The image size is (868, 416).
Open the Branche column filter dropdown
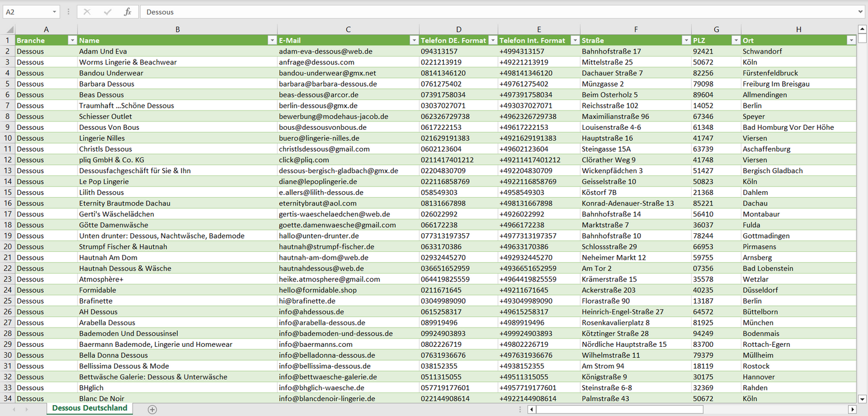coord(72,40)
